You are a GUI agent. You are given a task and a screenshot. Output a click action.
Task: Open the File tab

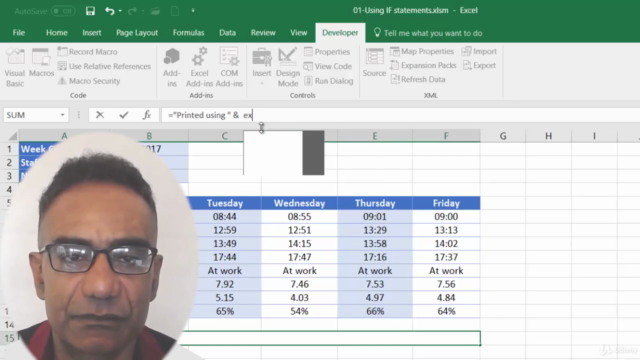(x=19, y=33)
